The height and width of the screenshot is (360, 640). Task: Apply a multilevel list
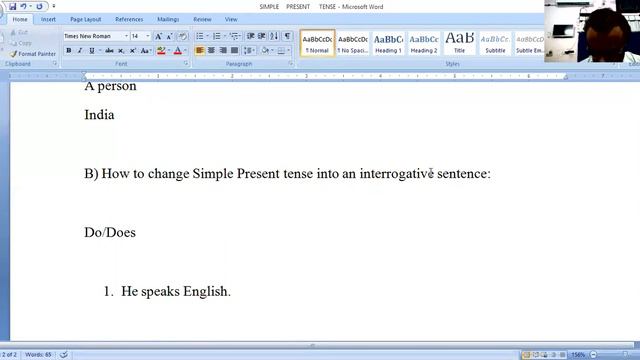(234, 36)
